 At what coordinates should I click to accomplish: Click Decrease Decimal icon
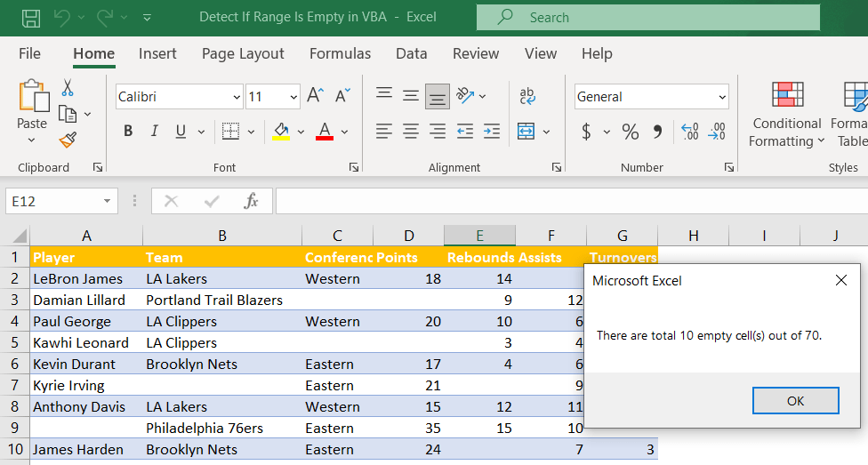[716, 132]
